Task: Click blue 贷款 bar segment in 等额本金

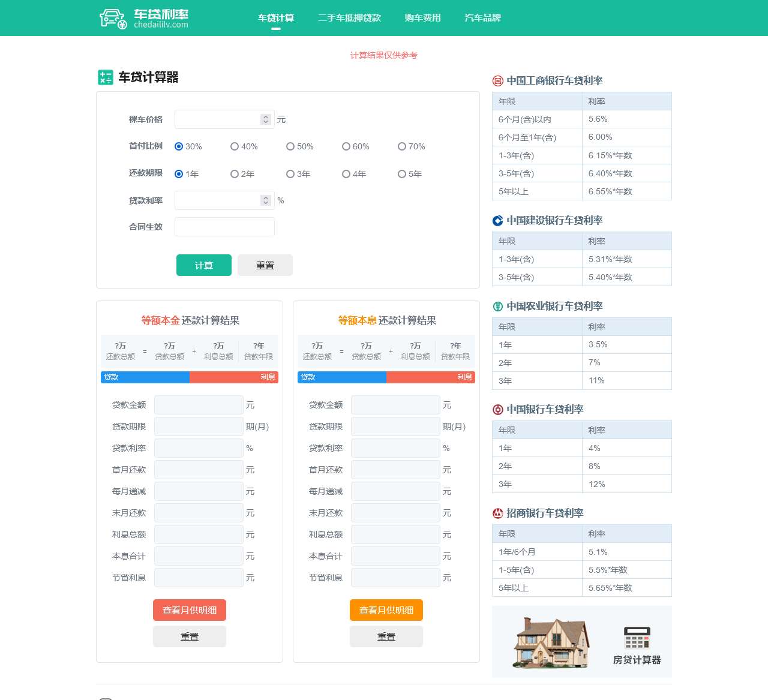Action: pyautogui.click(x=145, y=377)
